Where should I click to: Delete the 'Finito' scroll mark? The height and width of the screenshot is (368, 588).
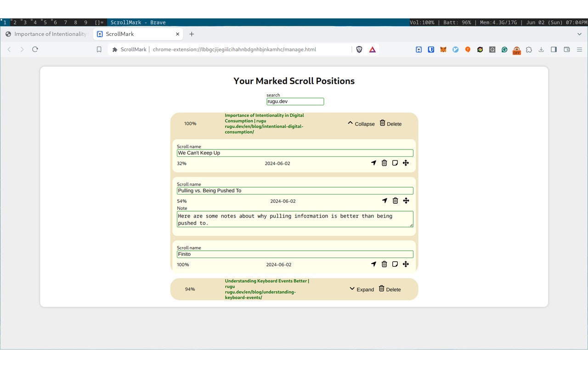click(384, 264)
